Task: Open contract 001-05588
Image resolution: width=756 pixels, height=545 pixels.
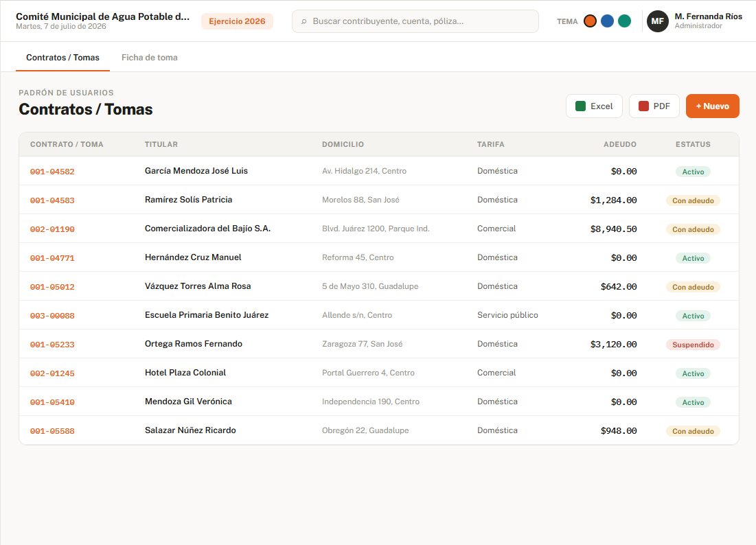Action: click(x=52, y=431)
